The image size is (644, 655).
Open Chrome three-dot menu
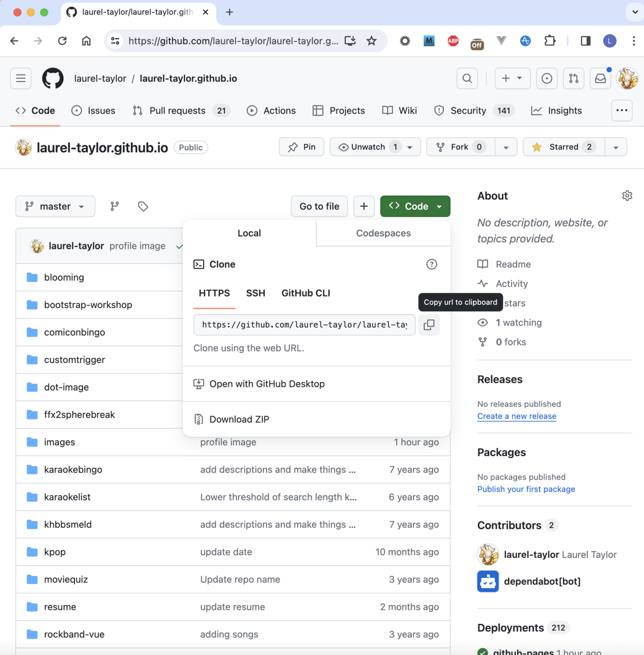pyautogui.click(x=633, y=41)
